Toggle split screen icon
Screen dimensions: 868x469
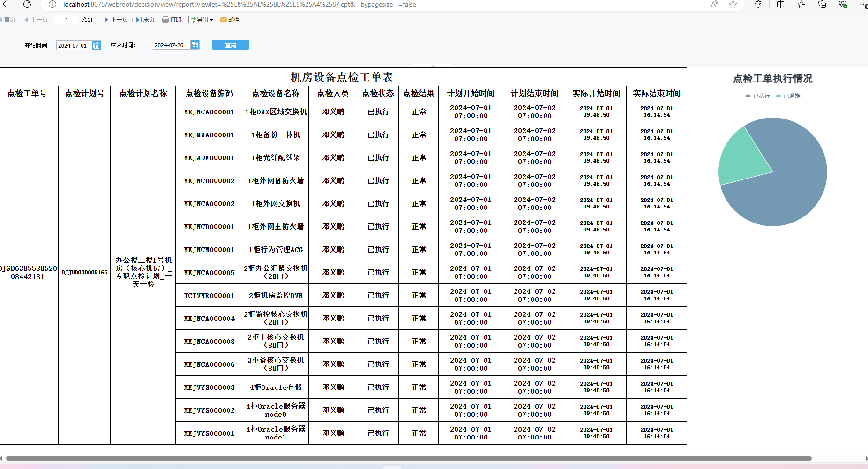[x=780, y=4]
